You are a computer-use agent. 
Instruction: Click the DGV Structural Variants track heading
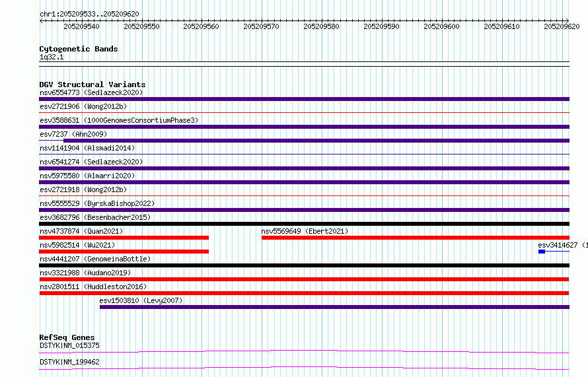(92, 85)
